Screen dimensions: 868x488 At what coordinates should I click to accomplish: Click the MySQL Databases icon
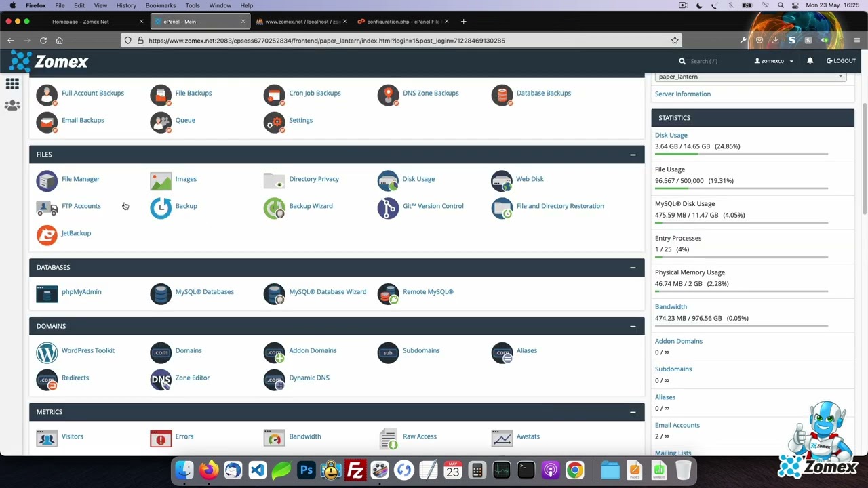pos(161,294)
